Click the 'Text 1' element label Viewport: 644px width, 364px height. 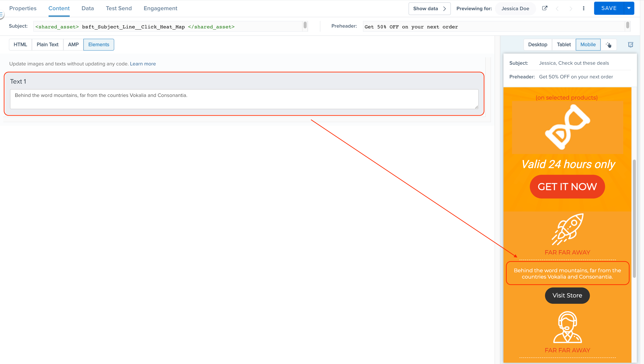(x=18, y=82)
